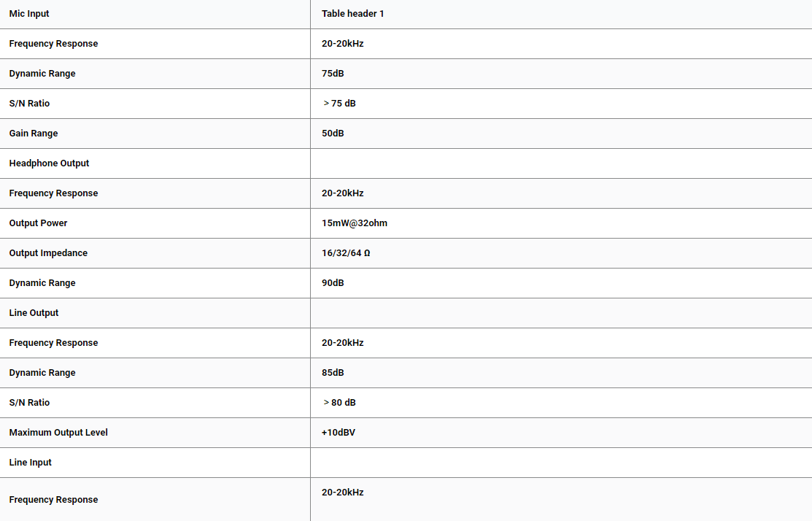Select the 50dB gain value
812x521 pixels.
click(333, 134)
